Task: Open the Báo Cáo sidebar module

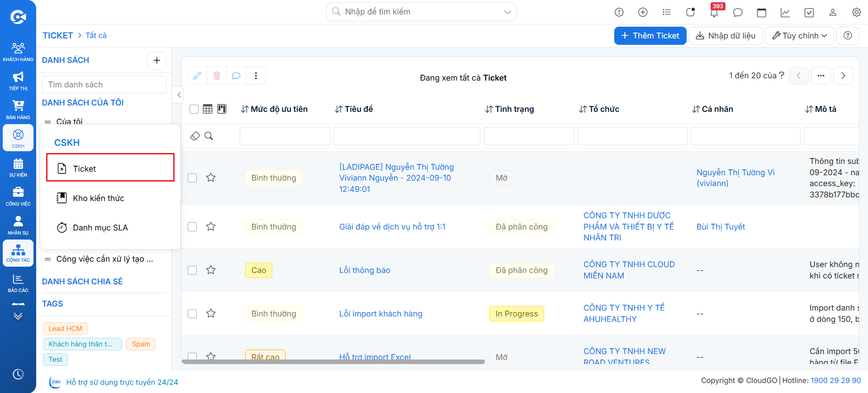Action: [x=18, y=283]
